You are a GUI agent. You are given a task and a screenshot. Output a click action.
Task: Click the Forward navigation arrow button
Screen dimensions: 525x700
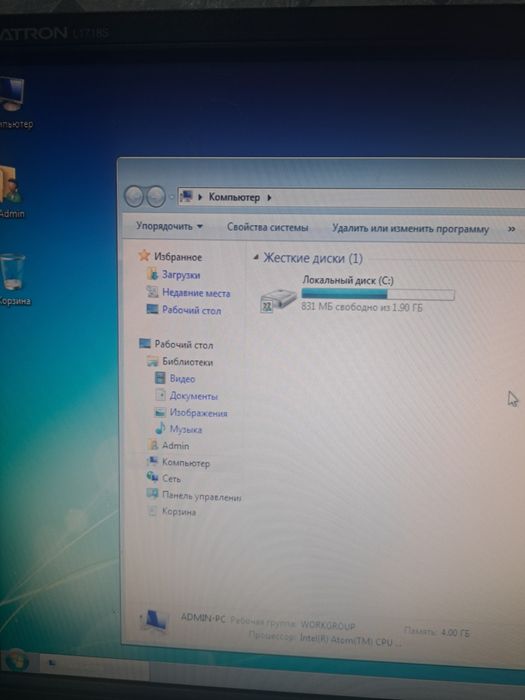156,196
